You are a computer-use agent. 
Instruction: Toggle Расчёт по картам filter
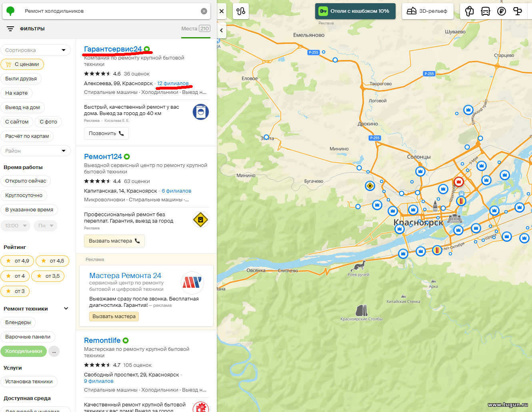pos(27,136)
